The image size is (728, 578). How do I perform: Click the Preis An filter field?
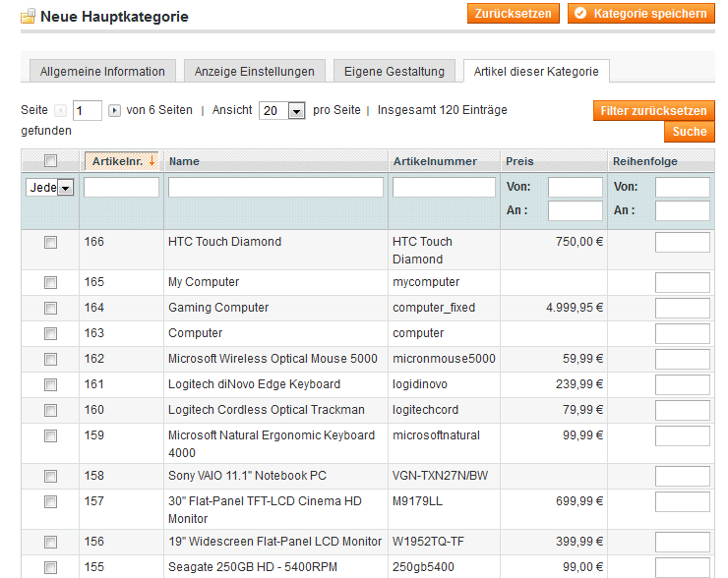pyautogui.click(x=576, y=210)
